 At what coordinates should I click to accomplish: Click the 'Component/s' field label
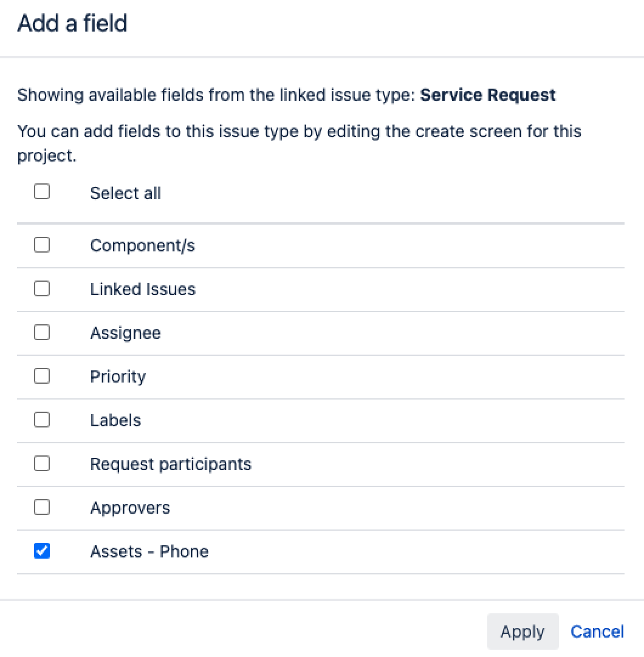tap(143, 245)
